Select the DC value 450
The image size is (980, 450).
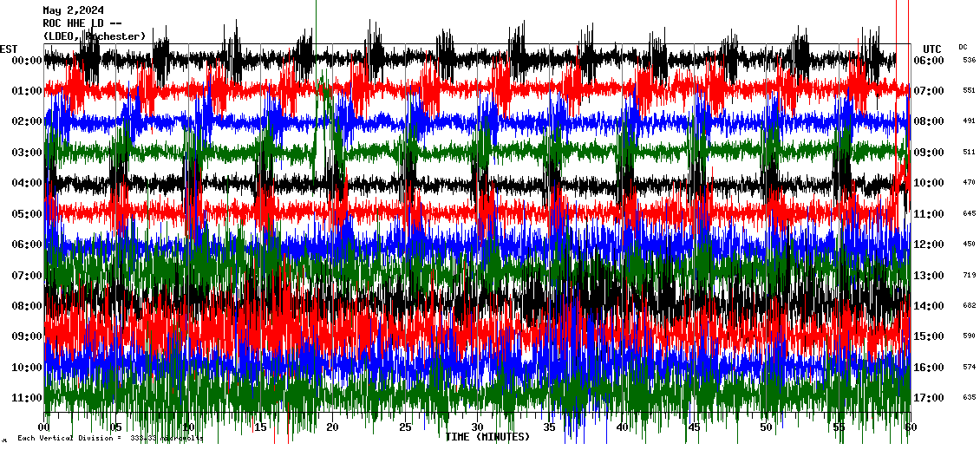969,244
